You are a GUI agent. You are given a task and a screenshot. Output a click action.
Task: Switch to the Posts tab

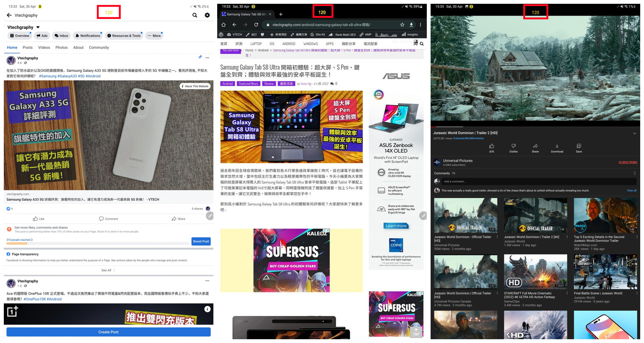pos(28,47)
